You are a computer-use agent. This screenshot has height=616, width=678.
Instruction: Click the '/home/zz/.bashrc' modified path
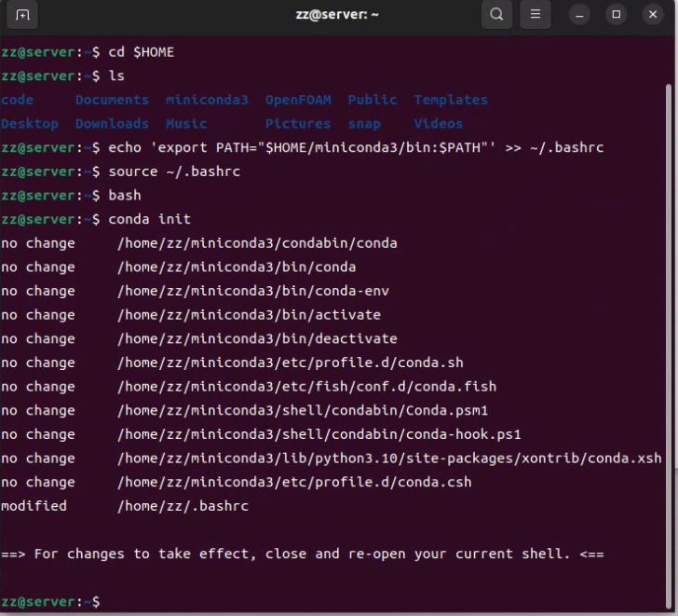[x=182, y=506]
